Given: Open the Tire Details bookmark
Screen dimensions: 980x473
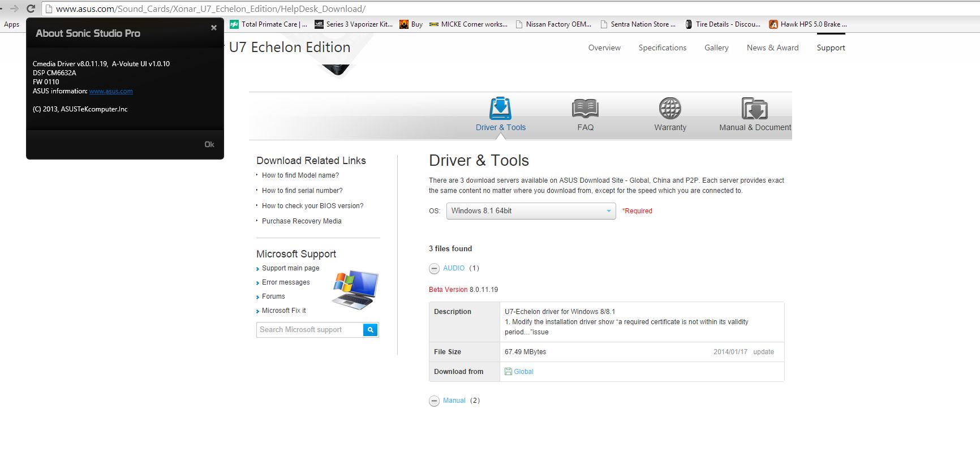Looking at the screenshot, I should coord(723,24).
